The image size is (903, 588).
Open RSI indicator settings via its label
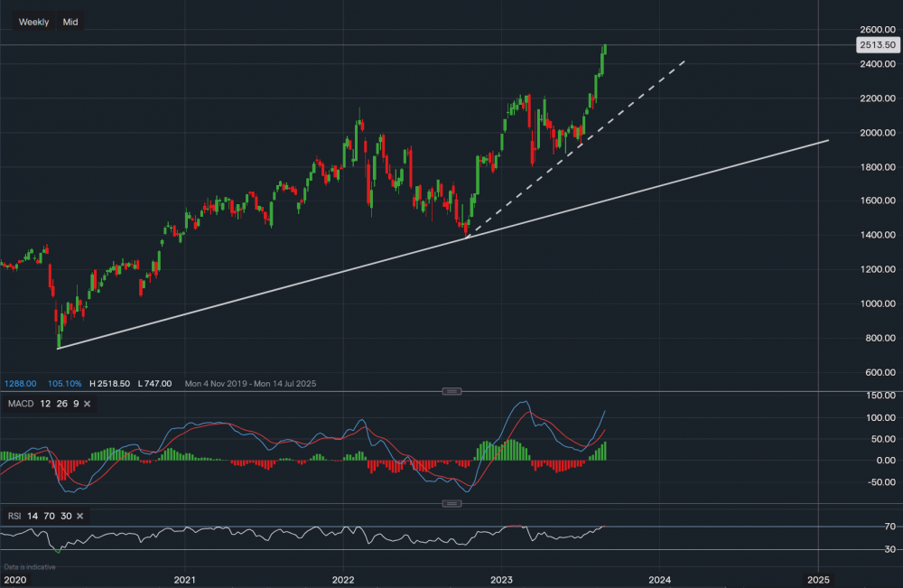[14, 516]
